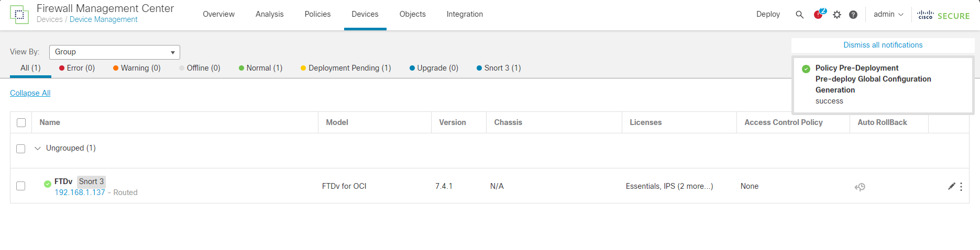
Task: Open the red notifications alert icon
Action: [x=818, y=15]
